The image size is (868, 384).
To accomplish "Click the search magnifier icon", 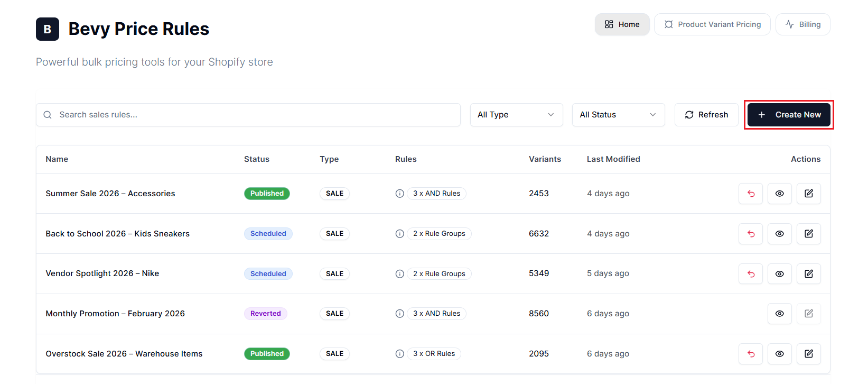I will (x=48, y=115).
